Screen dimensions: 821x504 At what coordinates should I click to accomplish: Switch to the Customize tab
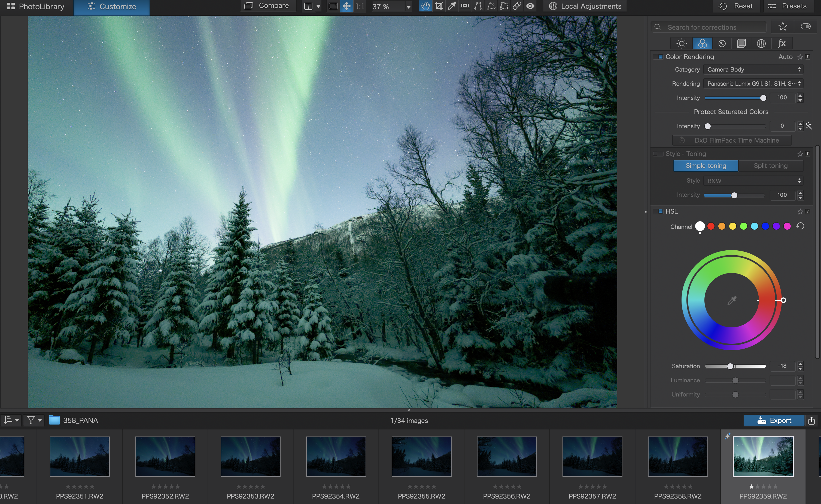pos(111,6)
